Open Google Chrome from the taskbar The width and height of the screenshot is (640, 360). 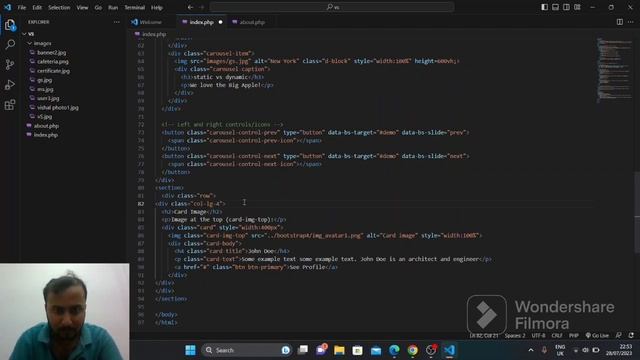point(413,350)
